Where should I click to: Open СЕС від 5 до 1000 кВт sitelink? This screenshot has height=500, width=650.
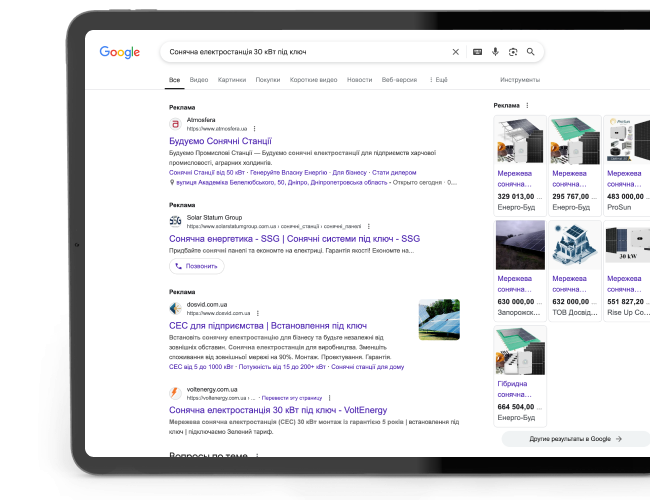coord(201,367)
